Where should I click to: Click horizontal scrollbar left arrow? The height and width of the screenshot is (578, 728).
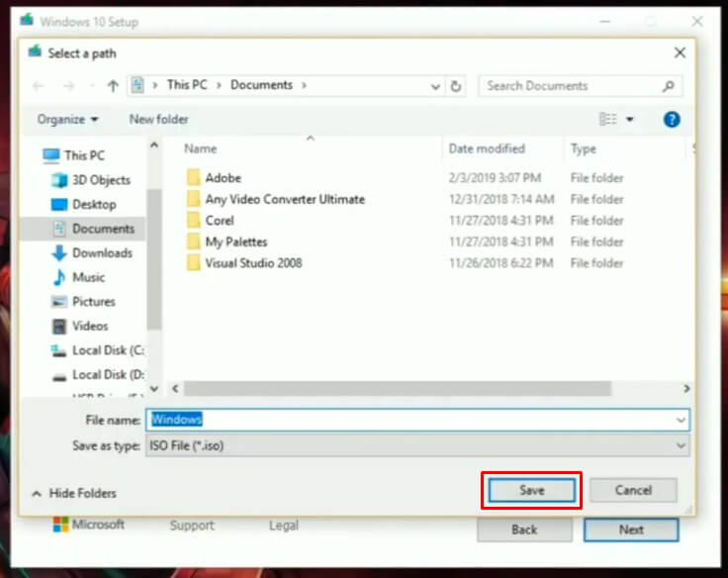click(175, 388)
